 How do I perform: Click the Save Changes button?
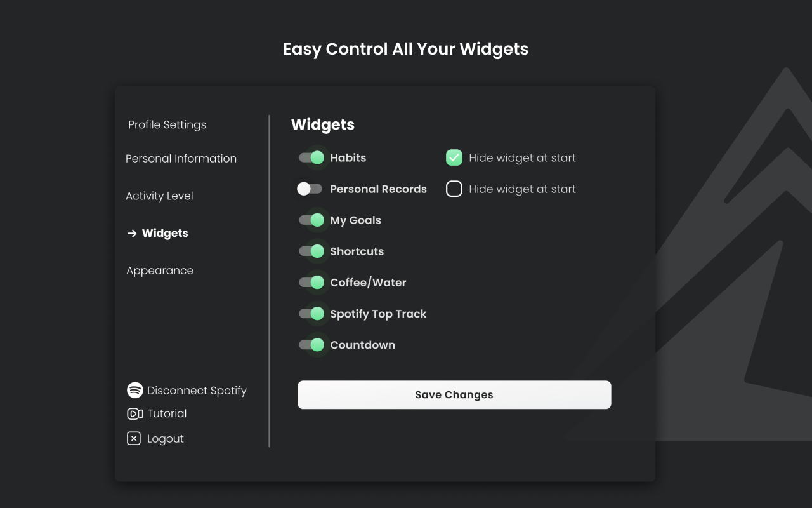click(x=454, y=394)
